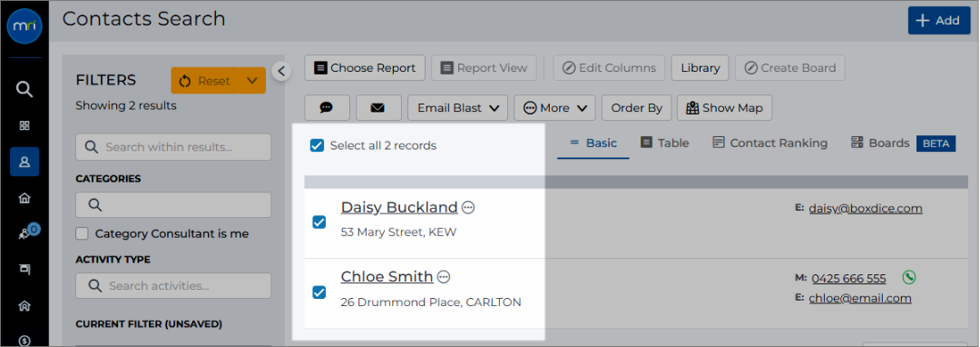Open the options icon next to Chloe Smith

(x=443, y=277)
